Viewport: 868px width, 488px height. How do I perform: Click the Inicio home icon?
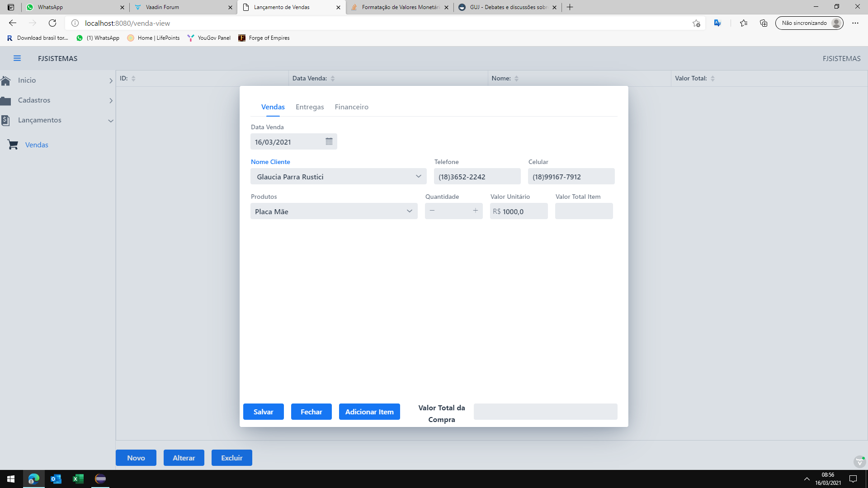tap(6, 80)
